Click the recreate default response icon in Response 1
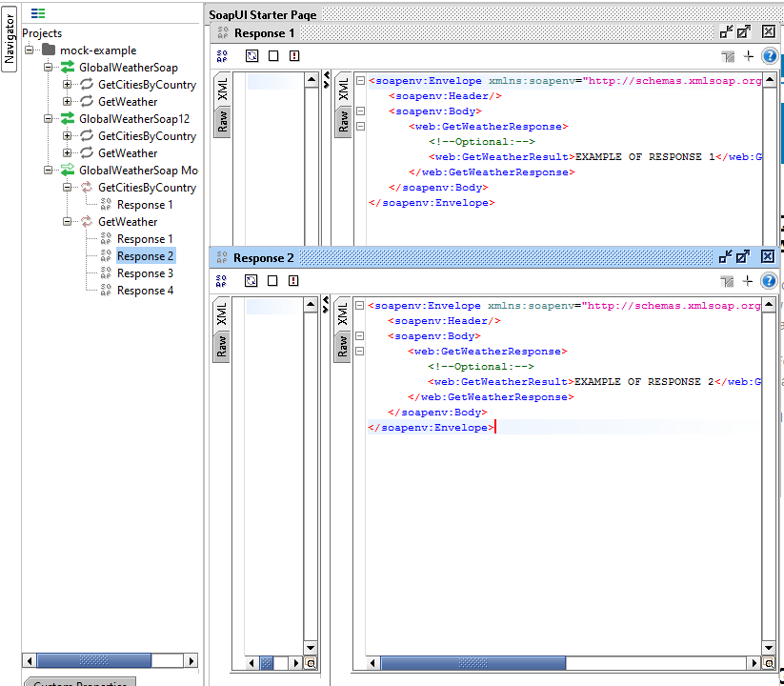Viewport: 784px width, 686px height. click(x=251, y=55)
